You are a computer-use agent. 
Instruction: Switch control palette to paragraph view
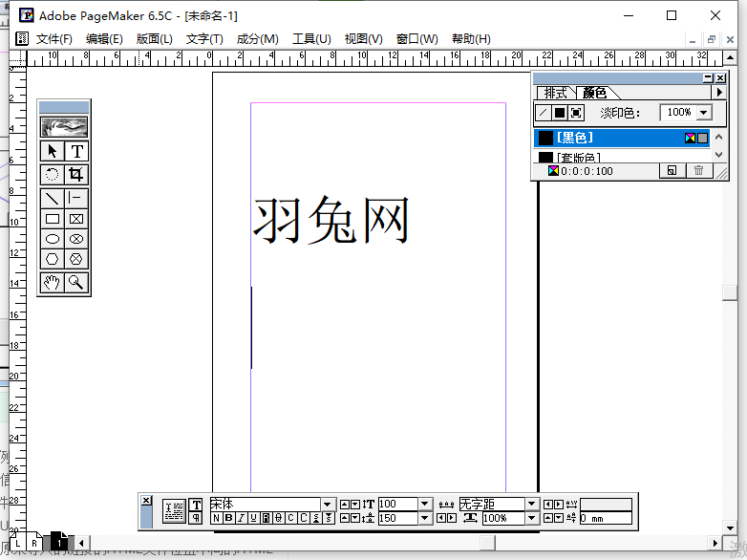[x=196, y=518]
